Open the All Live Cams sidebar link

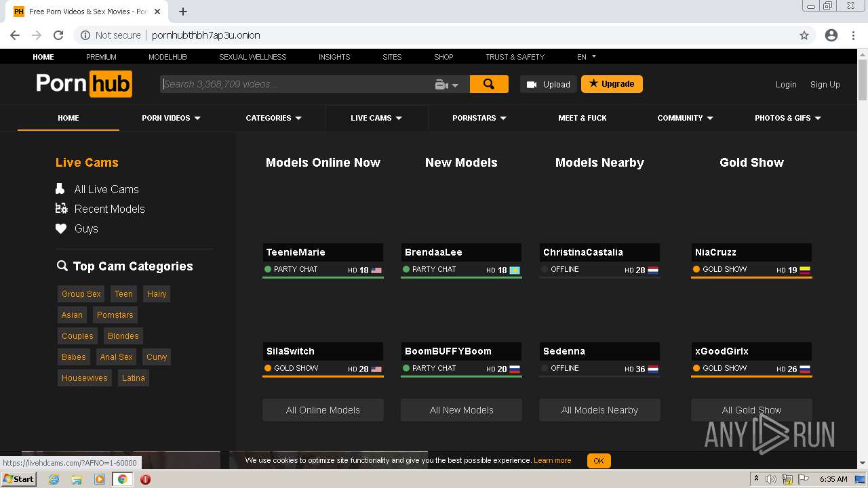click(106, 189)
